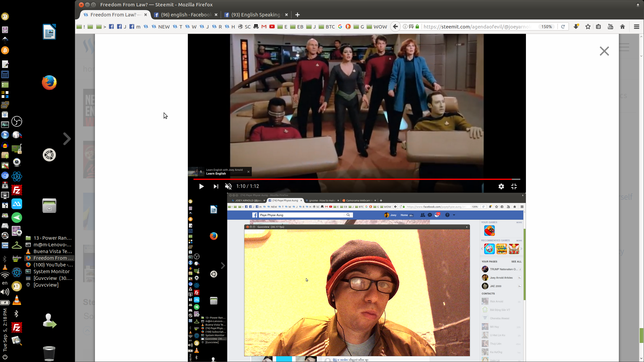
Task: Exit fullscreen in the video player
Action: pyautogui.click(x=514, y=186)
